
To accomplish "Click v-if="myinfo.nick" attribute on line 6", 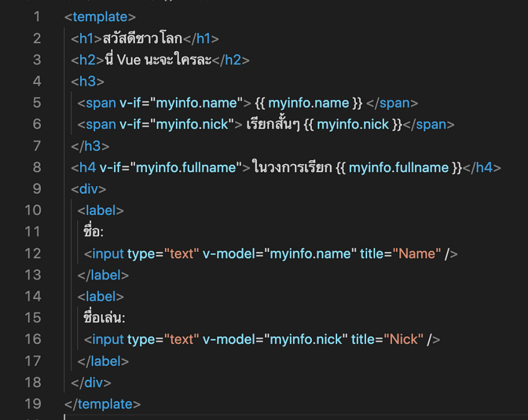I will [177, 125].
